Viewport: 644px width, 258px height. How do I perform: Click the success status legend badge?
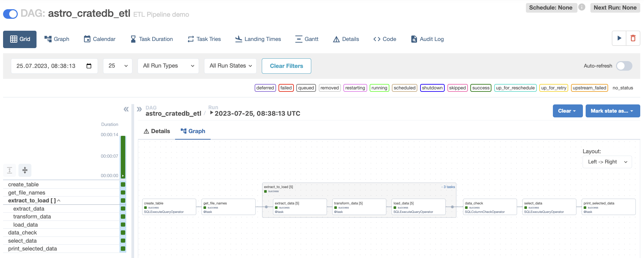click(481, 88)
